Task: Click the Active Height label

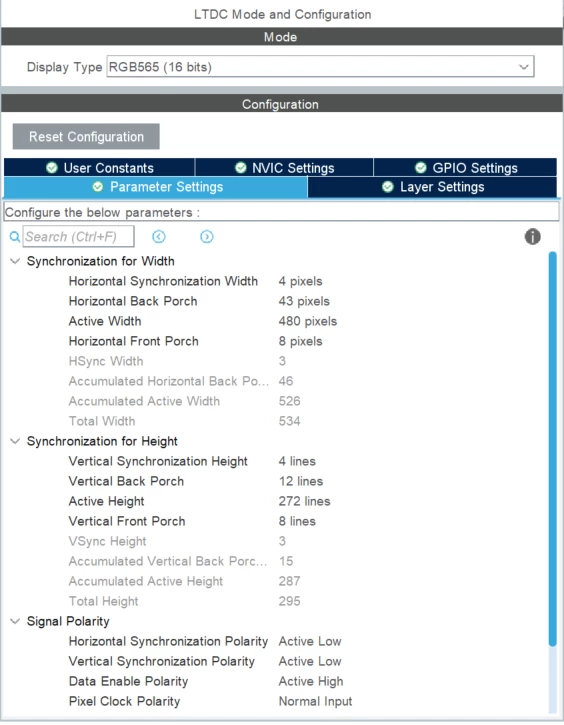Action: [106, 501]
